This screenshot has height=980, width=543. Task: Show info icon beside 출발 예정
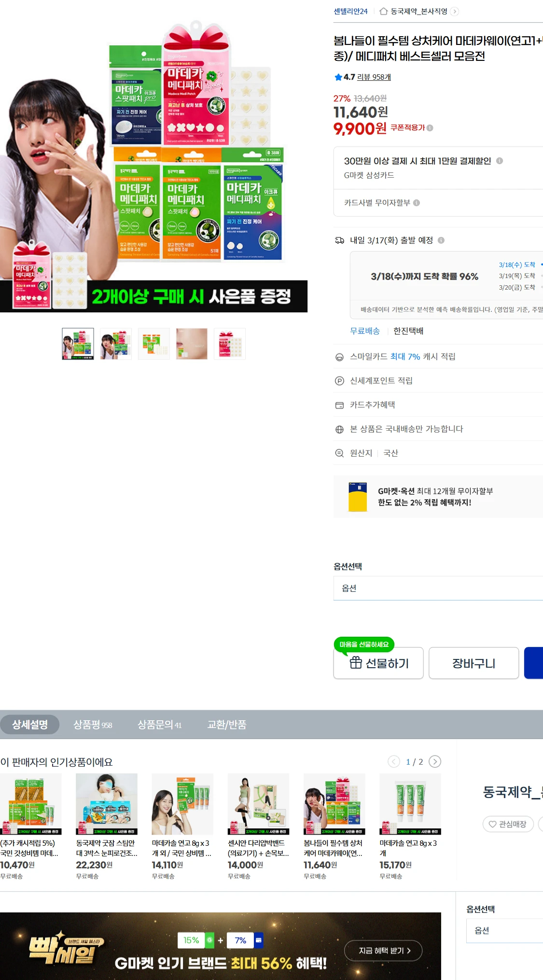coord(441,240)
